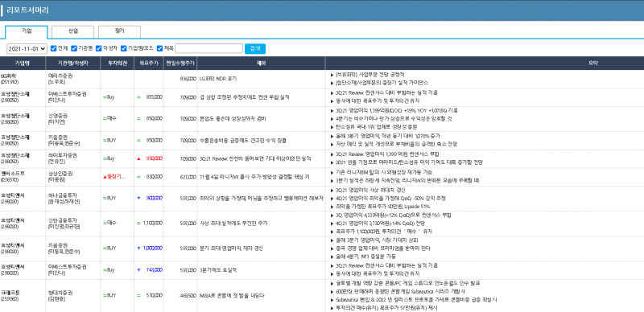
Task: Click the green equals marker beside 820,000
Action: click(138, 177)
